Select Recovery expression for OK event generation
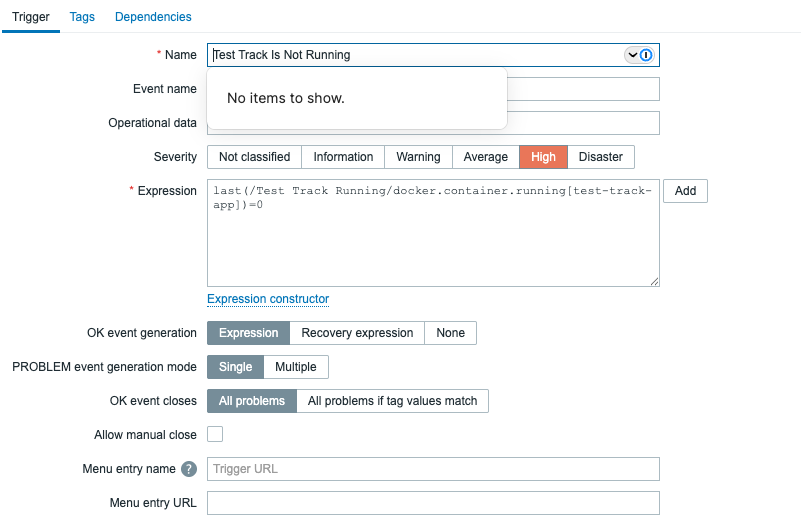Screen dimensions: 801x520 coord(357,333)
